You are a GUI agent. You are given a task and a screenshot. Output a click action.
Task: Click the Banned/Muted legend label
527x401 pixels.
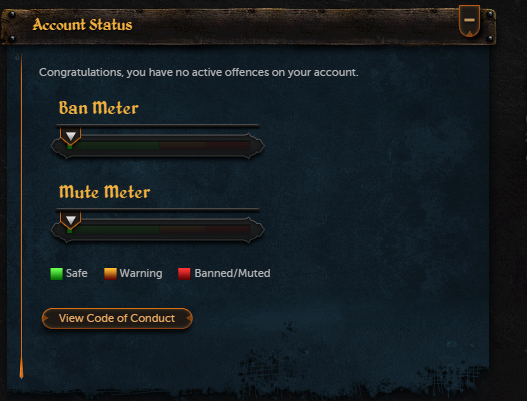pyautogui.click(x=232, y=273)
